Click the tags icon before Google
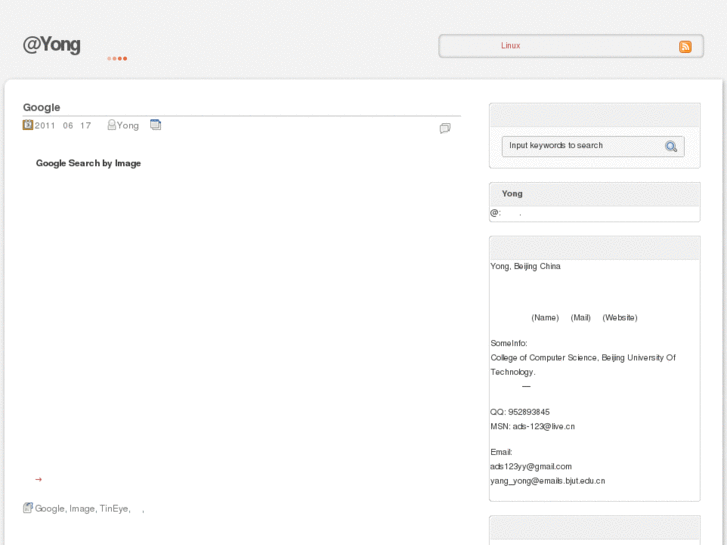Viewport: 727px width, 545px height. pos(28,508)
